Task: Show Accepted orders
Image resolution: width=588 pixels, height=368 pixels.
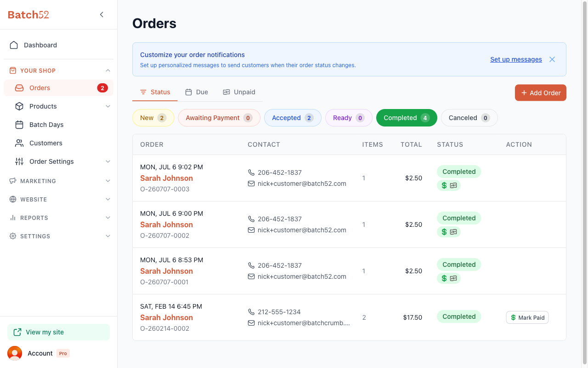Action: [293, 118]
